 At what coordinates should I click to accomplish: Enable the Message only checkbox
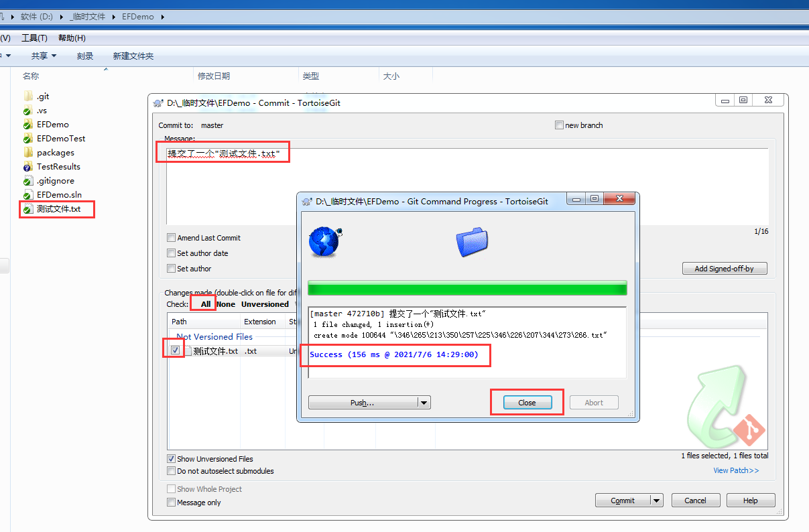(x=171, y=503)
